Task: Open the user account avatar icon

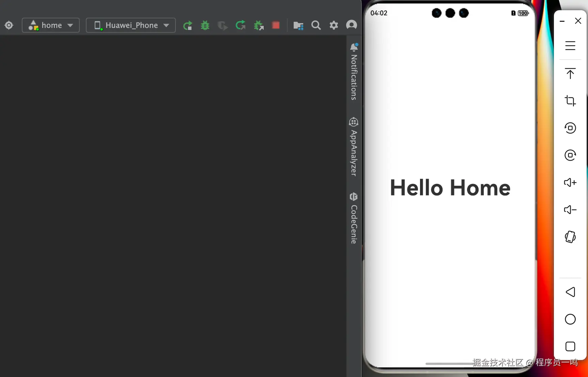Action: click(352, 25)
